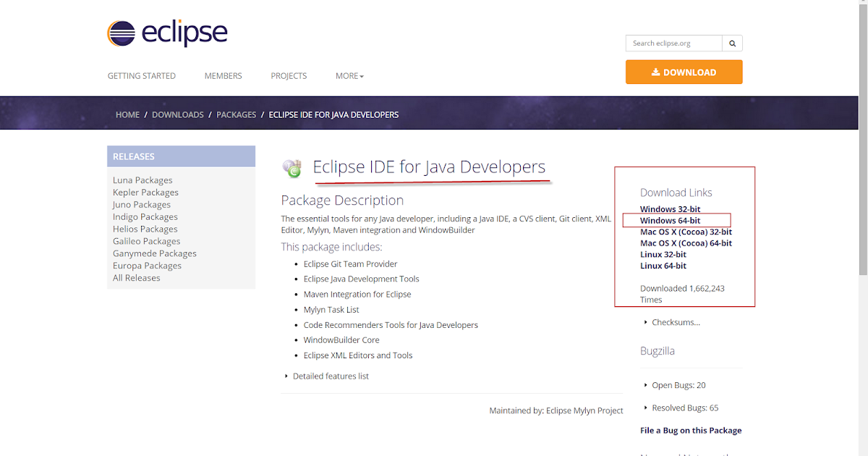Download Mac OS X (Cocoa) 64-bit
Screen dimensions: 868x456
686,243
